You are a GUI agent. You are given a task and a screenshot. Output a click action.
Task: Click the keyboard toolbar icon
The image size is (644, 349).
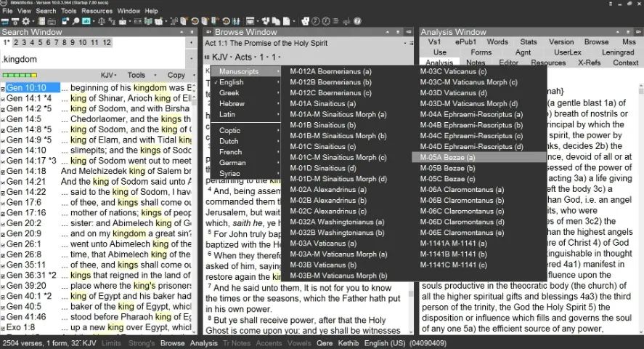click(52, 21)
